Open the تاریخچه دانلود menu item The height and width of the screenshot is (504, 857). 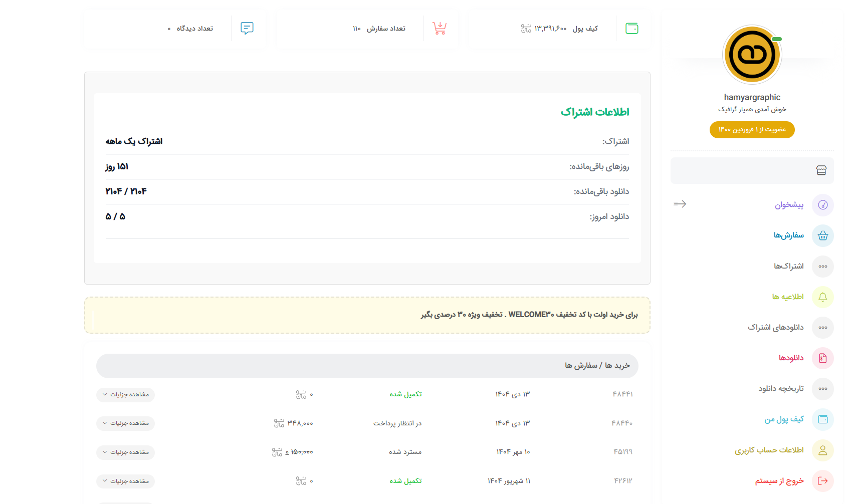(780, 389)
